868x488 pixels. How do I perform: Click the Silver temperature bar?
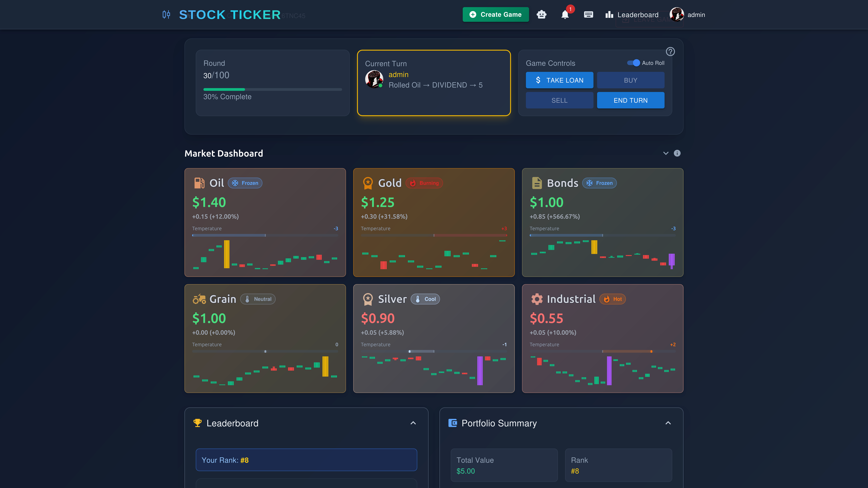[x=434, y=351]
